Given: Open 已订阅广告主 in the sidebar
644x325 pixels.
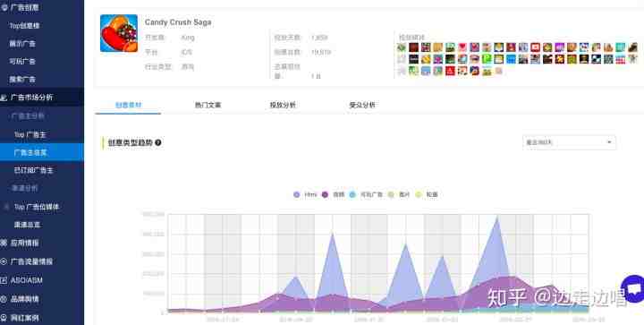Looking at the screenshot, I should (34, 170).
